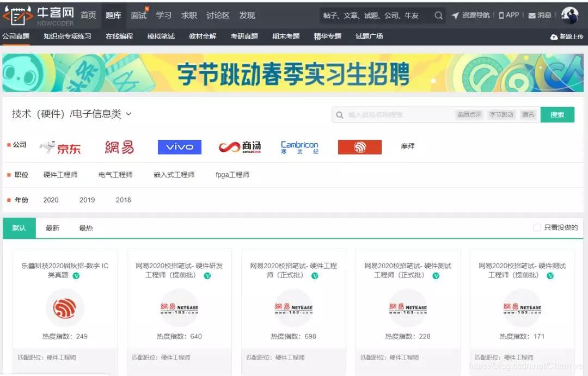Select the 網易 (NetEase) company logo
The width and height of the screenshot is (588, 376).
click(119, 146)
